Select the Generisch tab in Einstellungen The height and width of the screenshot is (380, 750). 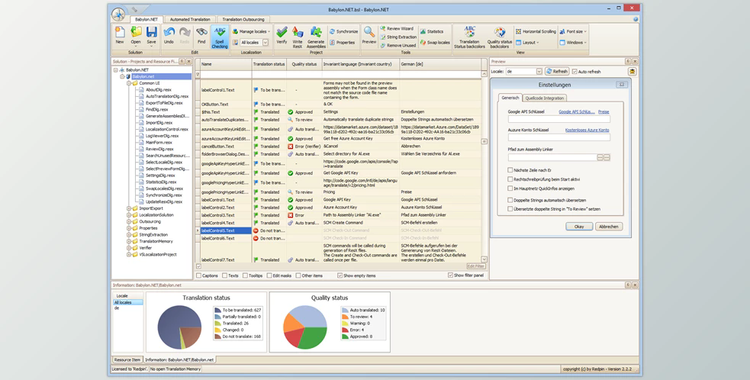[510, 98]
